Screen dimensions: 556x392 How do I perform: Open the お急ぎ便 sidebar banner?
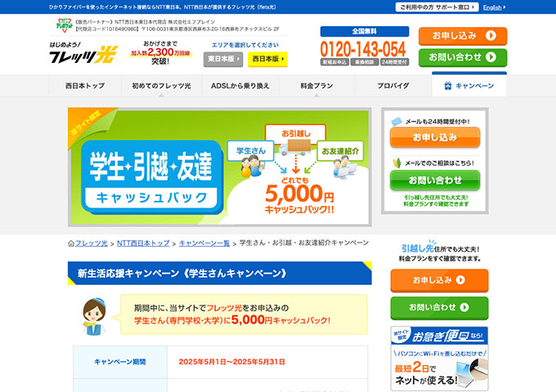click(x=439, y=359)
